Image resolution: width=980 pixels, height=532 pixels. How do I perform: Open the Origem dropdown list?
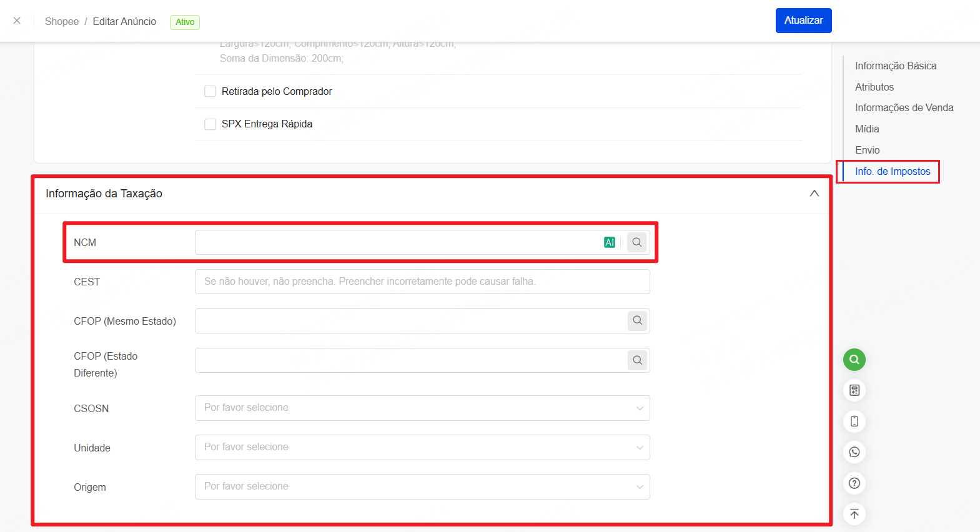click(422, 486)
